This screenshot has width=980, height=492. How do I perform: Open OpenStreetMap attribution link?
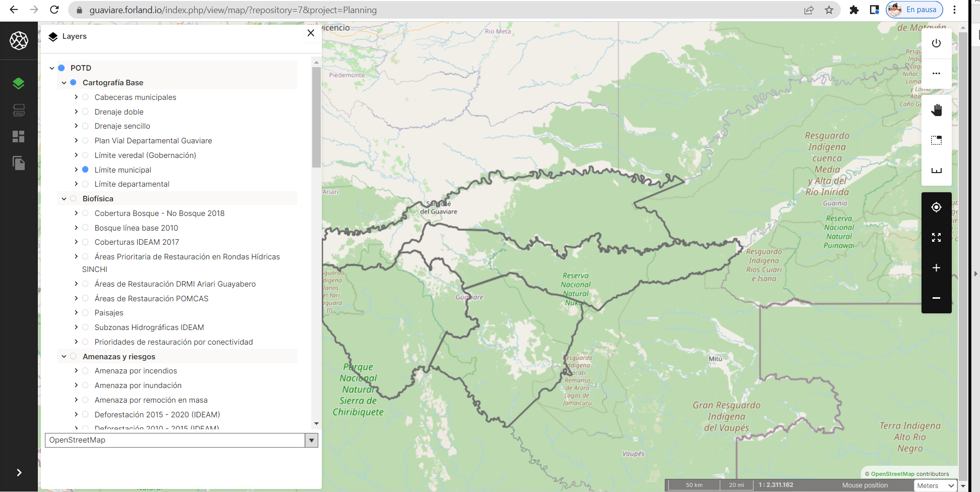(893, 474)
